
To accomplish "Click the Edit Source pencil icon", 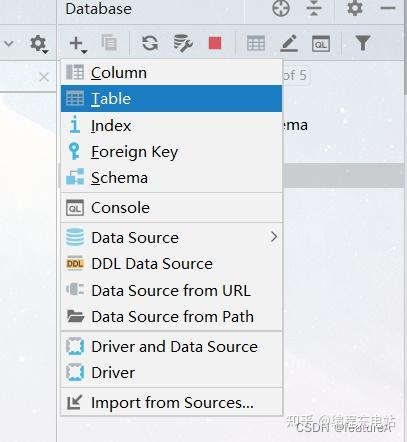I will coord(289,43).
